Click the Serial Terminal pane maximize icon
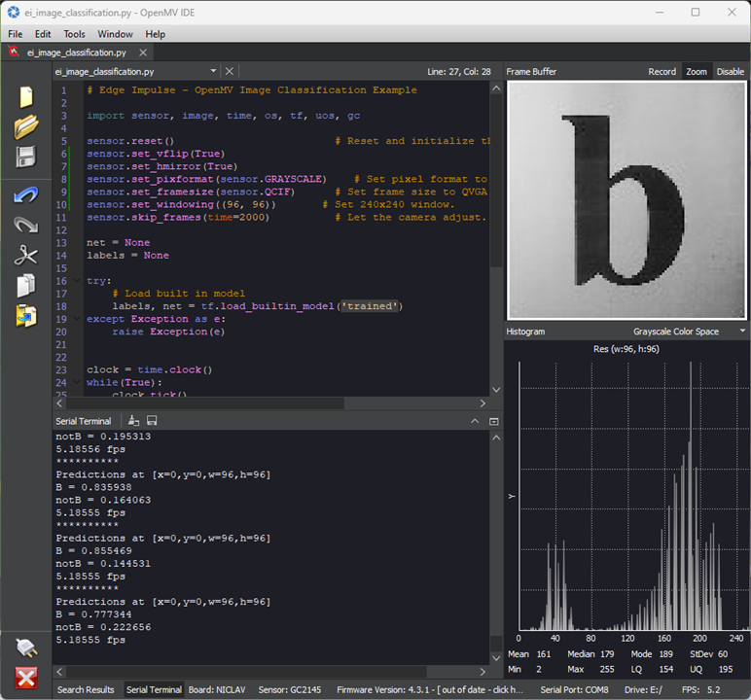 point(494,421)
